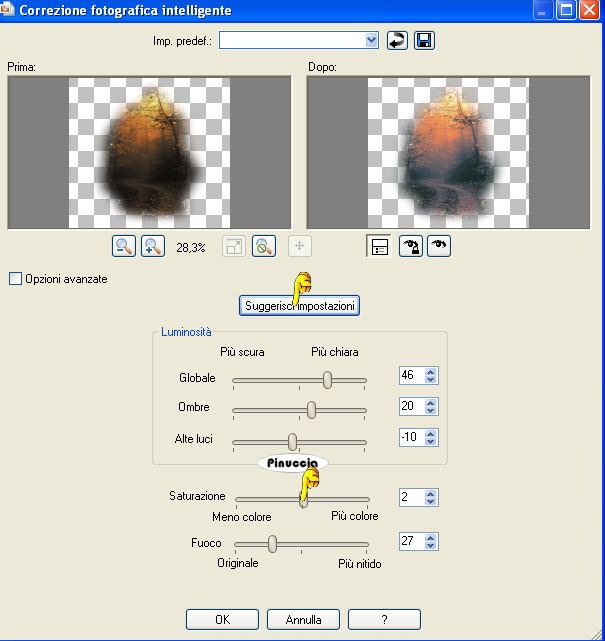
Task: Click the ? help button
Action: [384, 620]
